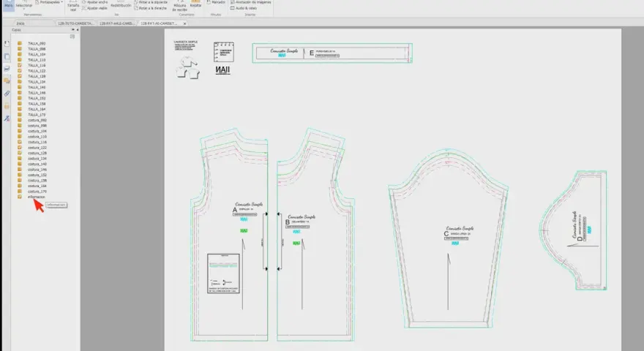Viewport: 644px width, 351px height.
Task: Collapse the Capas panel with arrow
Action: pos(78,29)
